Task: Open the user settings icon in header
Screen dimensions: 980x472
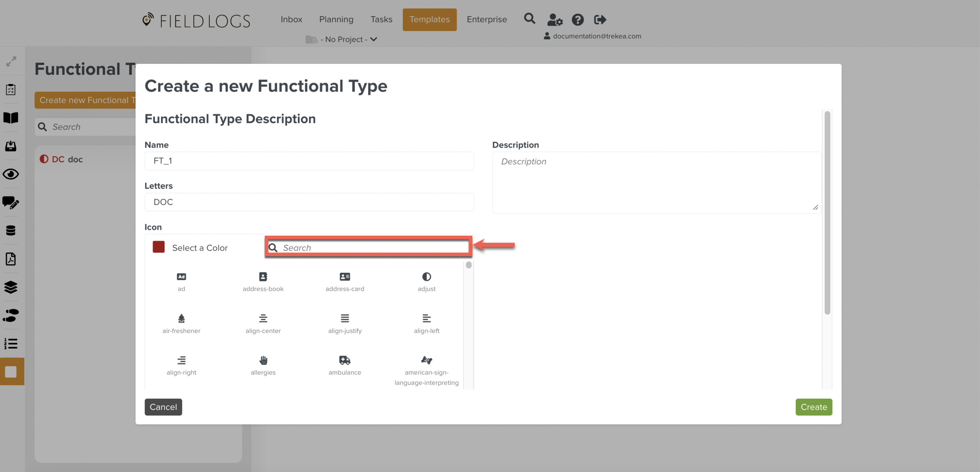Action: click(555, 20)
